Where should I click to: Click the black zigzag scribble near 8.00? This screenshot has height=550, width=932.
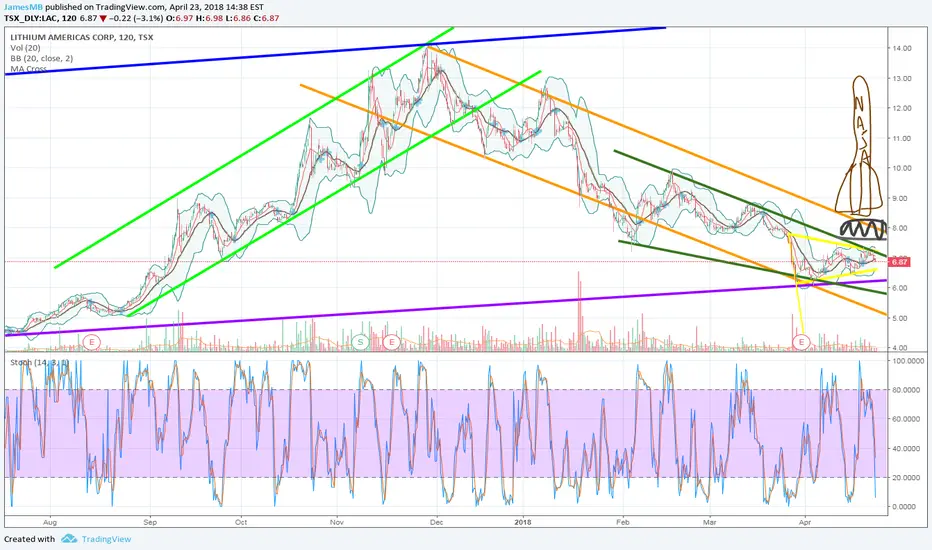pos(863,229)
